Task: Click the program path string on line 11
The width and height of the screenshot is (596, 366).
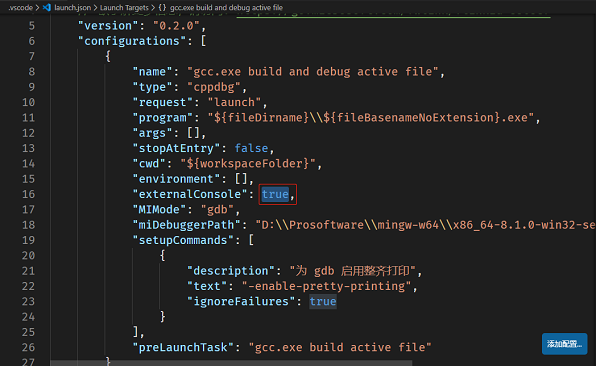Action: point(371,117)
